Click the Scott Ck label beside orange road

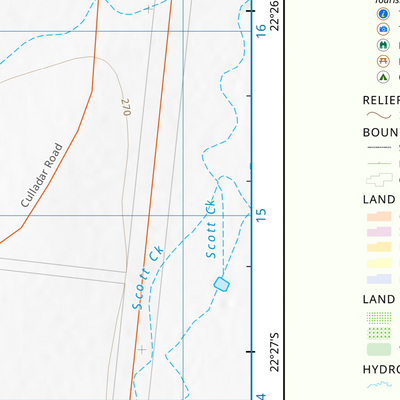click(148, 278)
